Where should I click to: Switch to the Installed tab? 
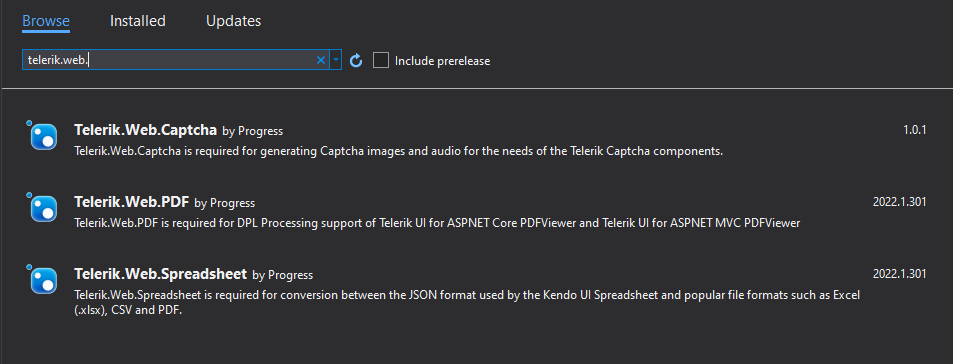tap(137, 21)
